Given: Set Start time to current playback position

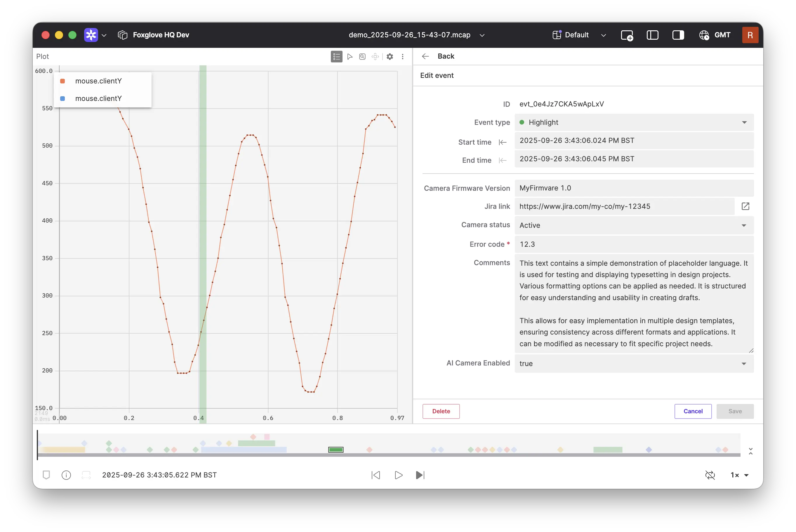Looking at the screenshot, I should (x=503, y=143).
